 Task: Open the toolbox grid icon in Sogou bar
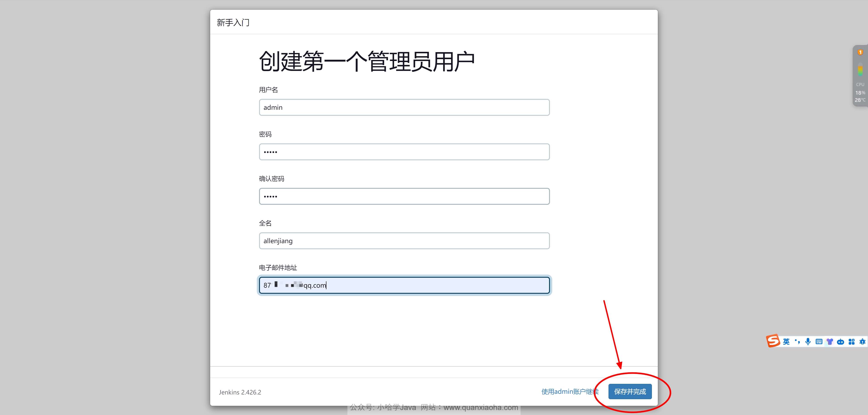click(x=851, y=342)
